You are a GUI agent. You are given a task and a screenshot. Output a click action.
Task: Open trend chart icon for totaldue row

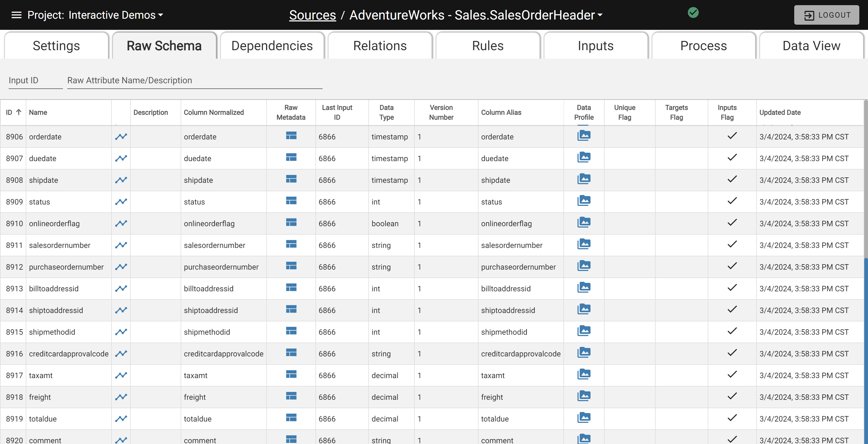tap(121, 419)
